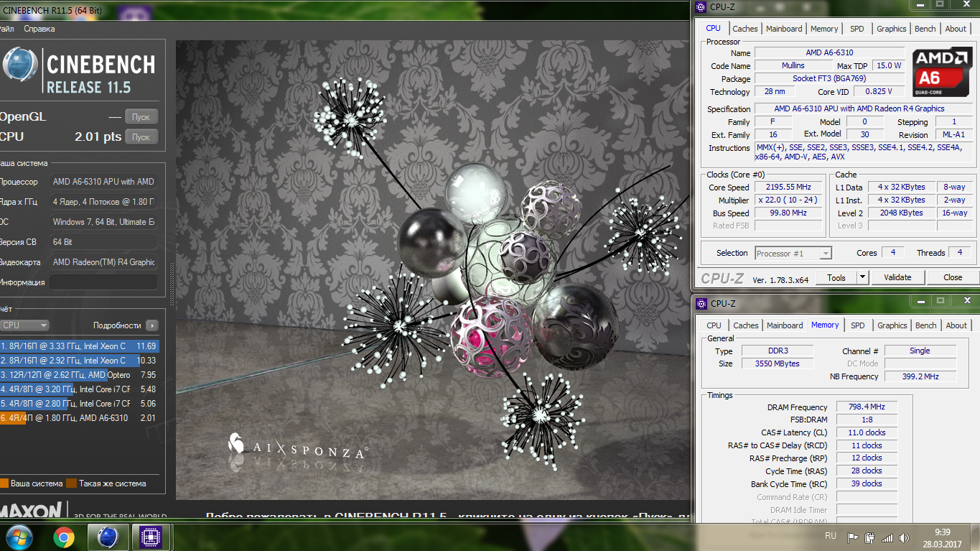The height and width of the screenshot is (551, 980).
Task: Run the OpenGL test with "Пуск"
Action: [141, 116]
